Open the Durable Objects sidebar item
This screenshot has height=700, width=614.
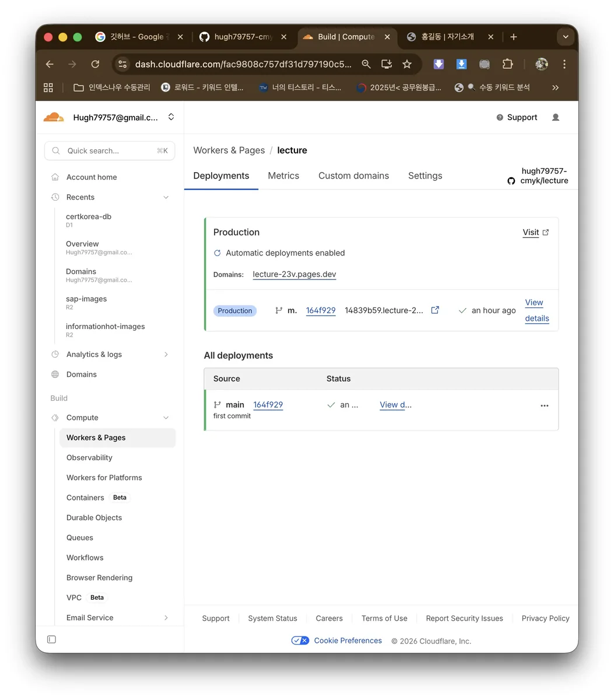click(94, 517)
